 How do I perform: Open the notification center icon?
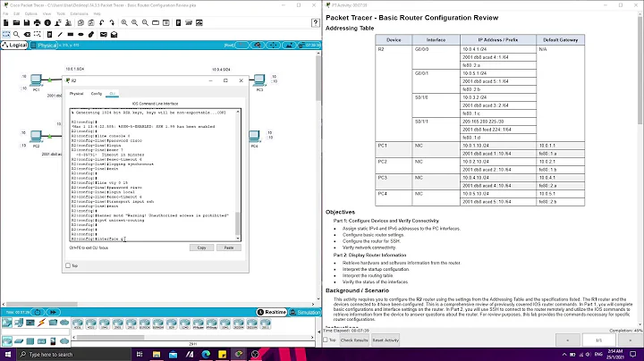click(633, 355)
